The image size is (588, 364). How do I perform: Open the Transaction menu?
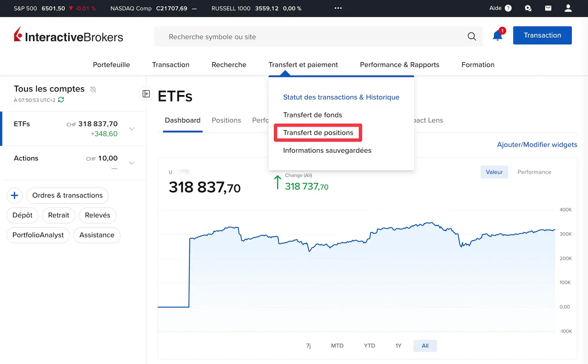pos(171,65)
